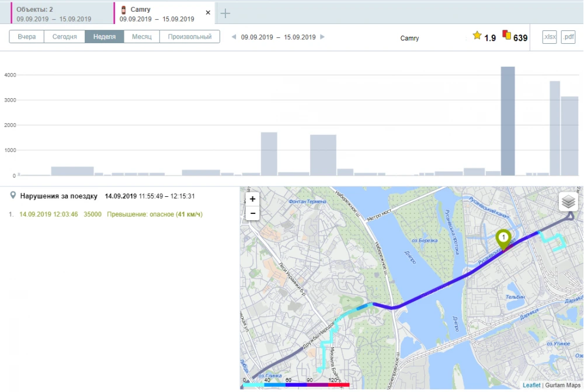Click the map zoom out minus button
This screenshot has height=392, width=584.
252,213
